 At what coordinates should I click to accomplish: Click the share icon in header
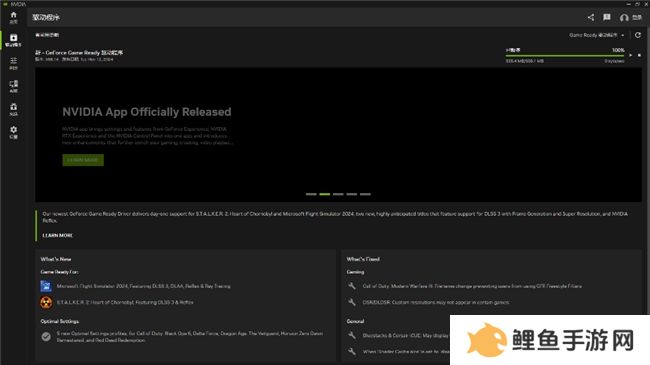coord(591,17)
